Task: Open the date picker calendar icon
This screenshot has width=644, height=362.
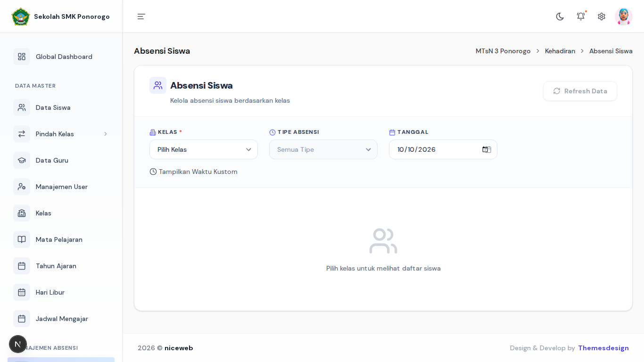Action: [x=487, y=149]
